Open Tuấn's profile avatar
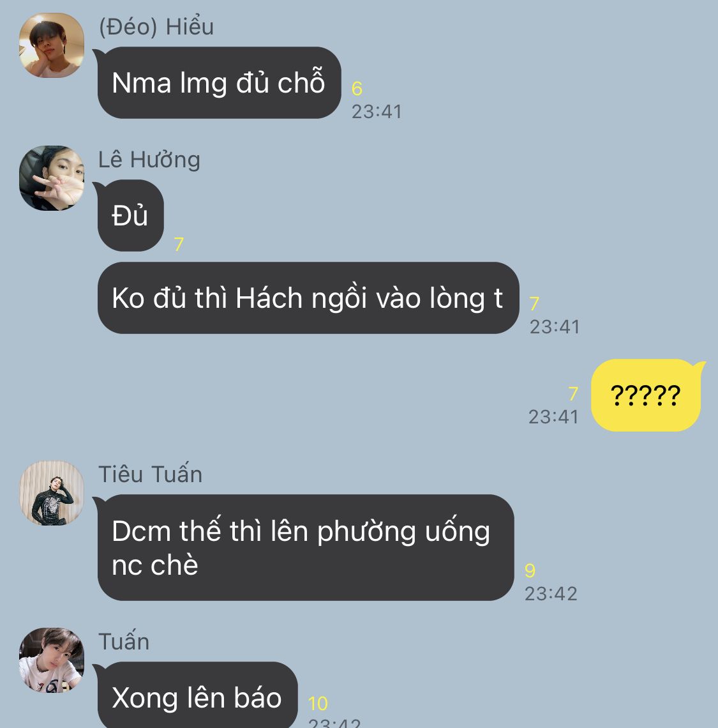Viewport: 718px width, 728px height. pyautogui.click(x=52, y=660)
